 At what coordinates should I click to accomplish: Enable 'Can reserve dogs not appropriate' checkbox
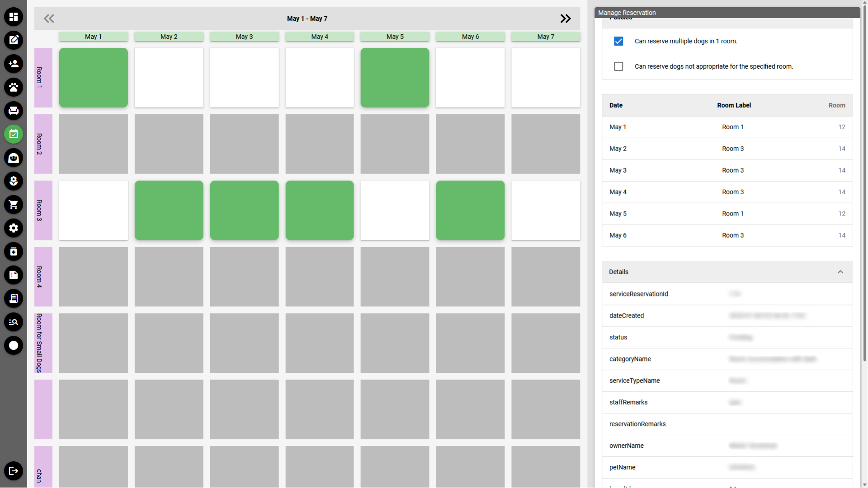tap(618, 66)
